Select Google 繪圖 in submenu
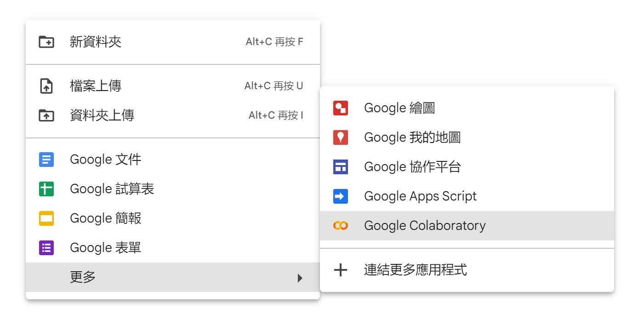Viewport: 644px width, 320px height. click(x=467, y=108)
